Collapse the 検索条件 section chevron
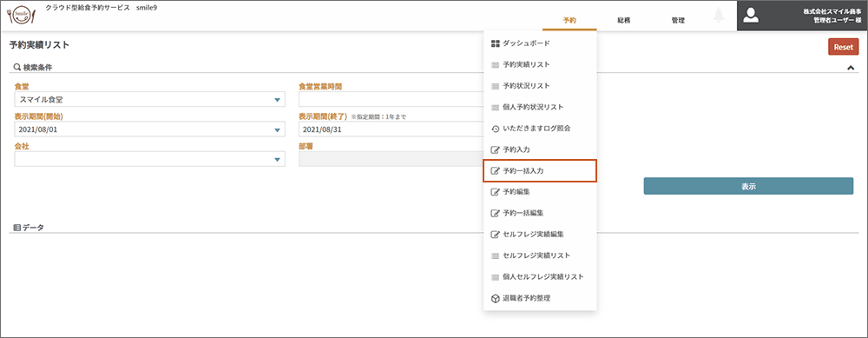 (x=851, y=68)
